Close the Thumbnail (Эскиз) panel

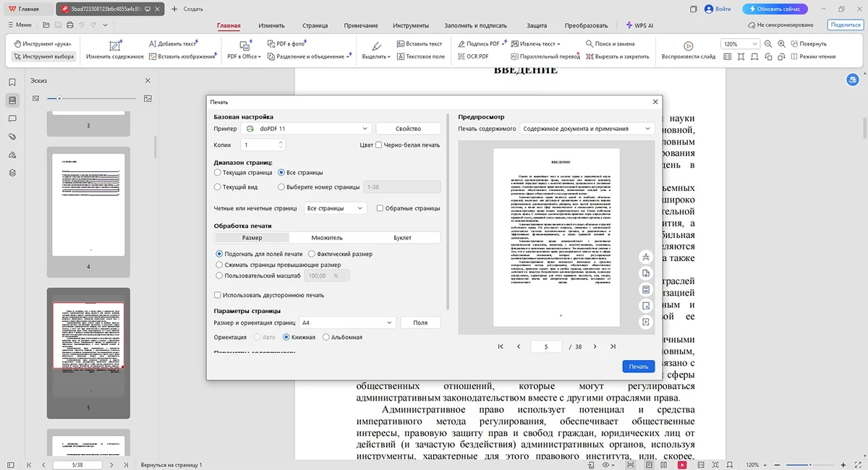[148, 81]
